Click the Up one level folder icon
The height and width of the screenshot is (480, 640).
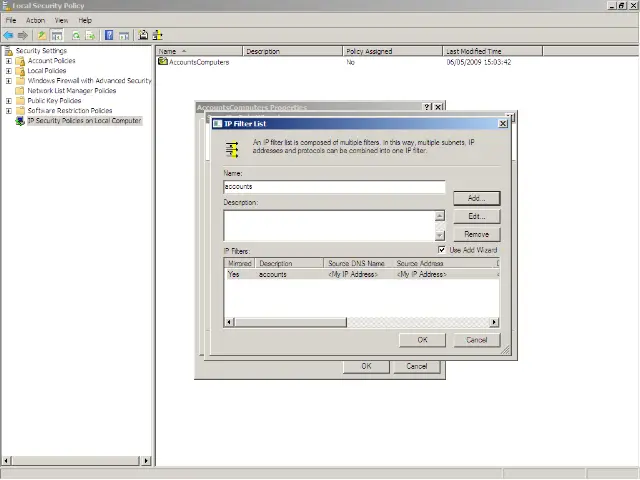pos(42,35)
